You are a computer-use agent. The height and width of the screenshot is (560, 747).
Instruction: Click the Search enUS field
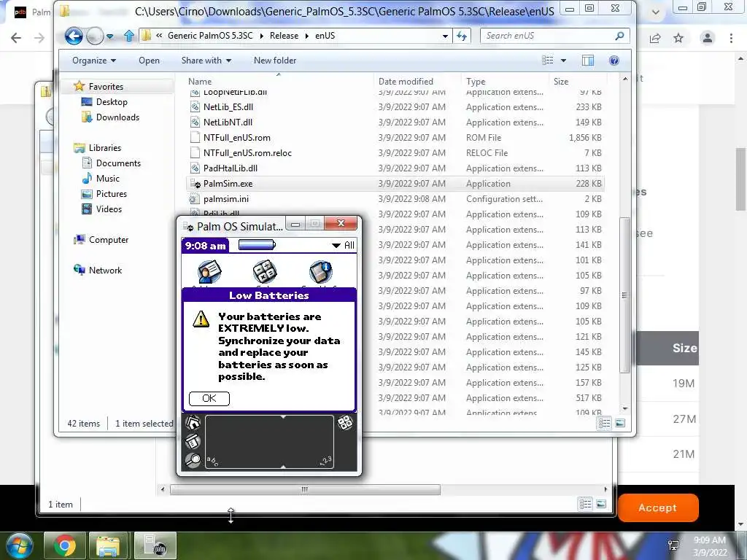tap(555, 36)
